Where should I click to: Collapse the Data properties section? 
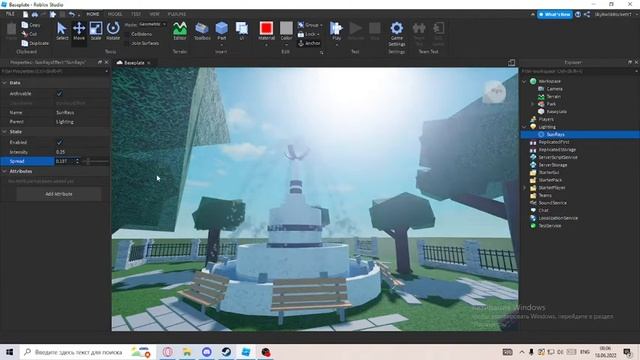(x=4, y=83)
